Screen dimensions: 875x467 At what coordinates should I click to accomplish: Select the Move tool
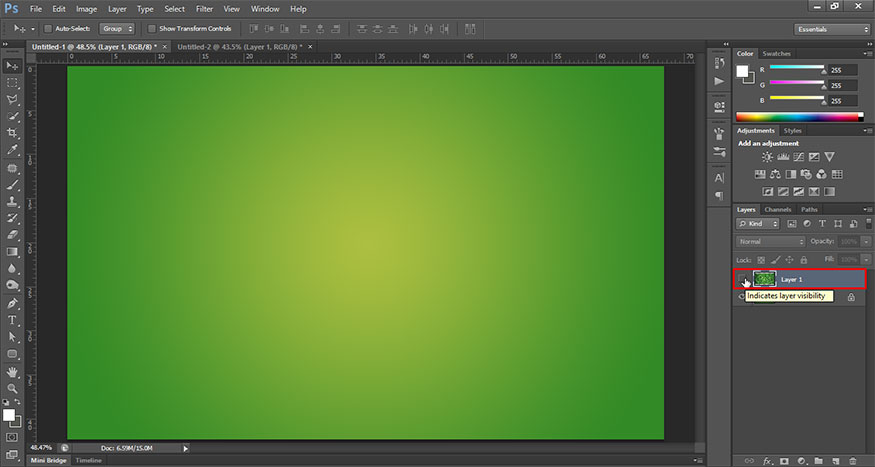(12, 66)
